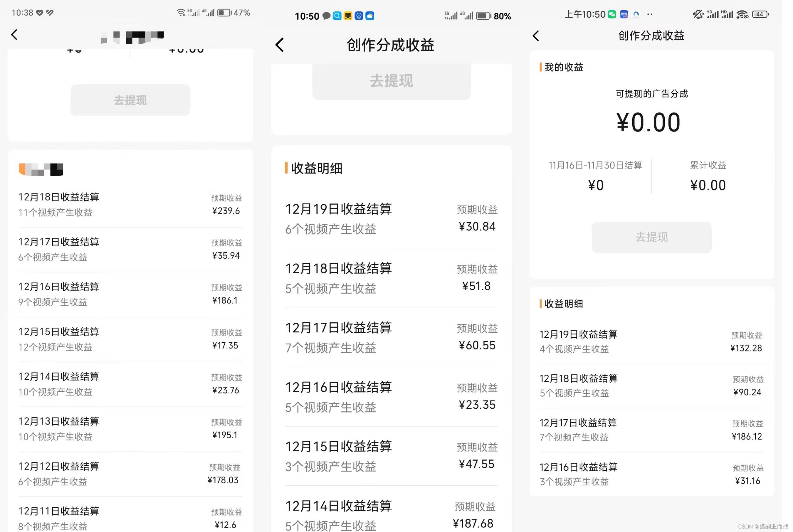Tap chat bubble icon in middle status bar

[x=326, y=16]
